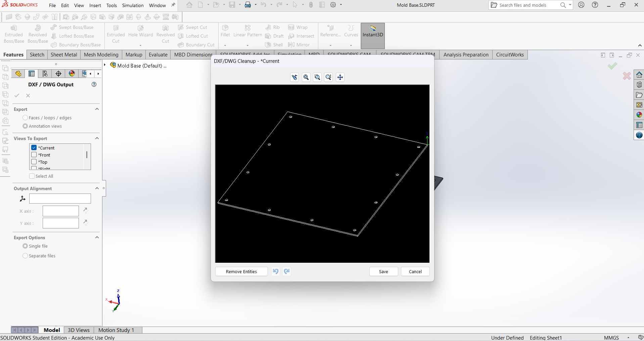Click the rotate view icon in Cleanup dialog
644x341 pixels.
click(294, 77)
